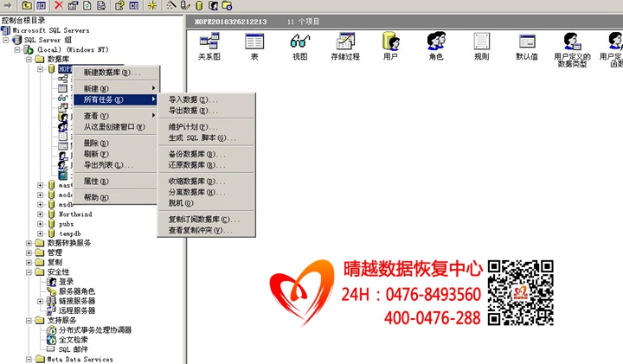The width and height of the screenshot is (623, 364).
Task: Select 复制订阅数据库(C)...
Action: (206, 220)
